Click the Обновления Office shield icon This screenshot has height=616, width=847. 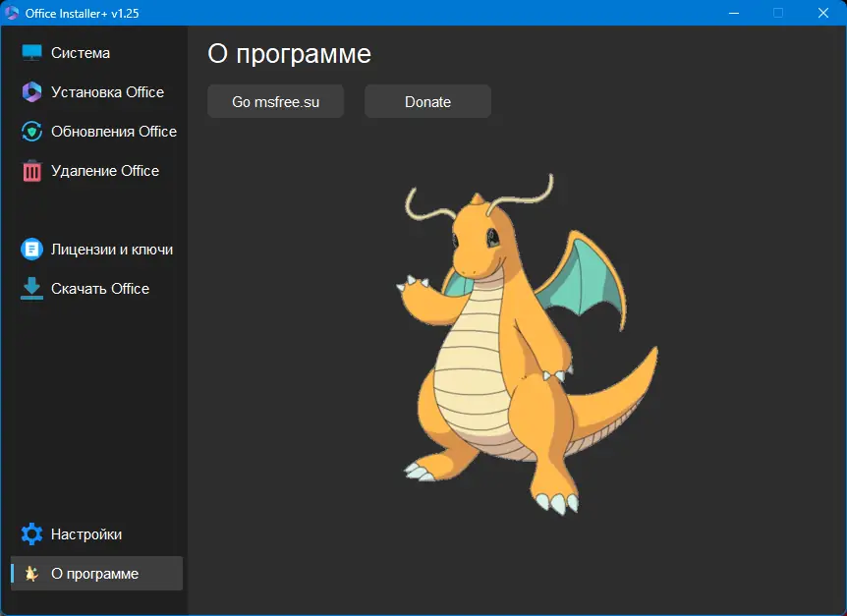[30, 131]
